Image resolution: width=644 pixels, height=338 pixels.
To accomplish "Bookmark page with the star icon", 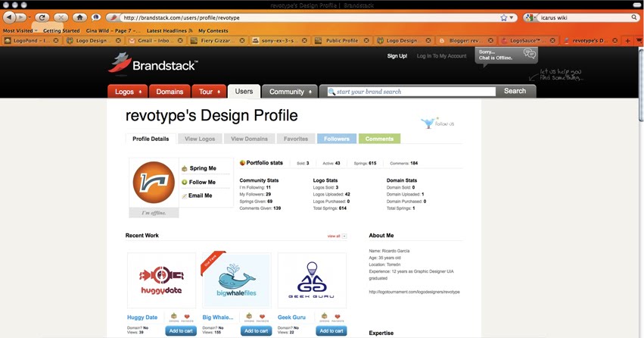I will [x=503, y=17].
